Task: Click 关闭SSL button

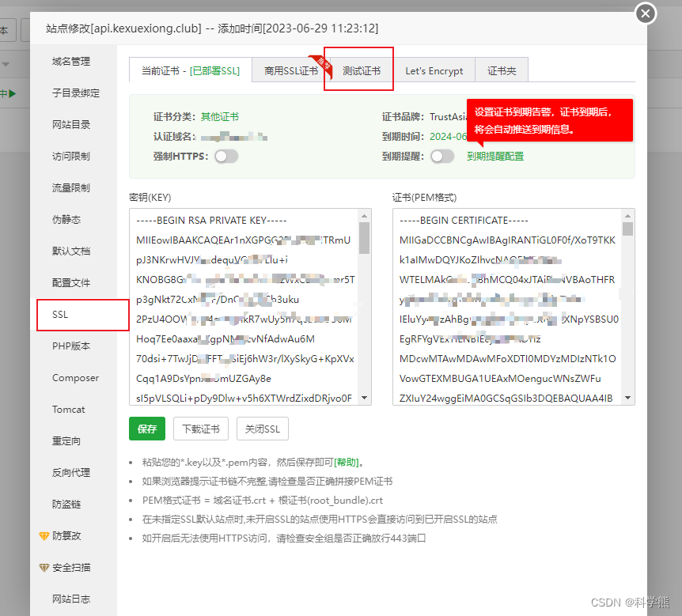Action: (x=262, y=429)
